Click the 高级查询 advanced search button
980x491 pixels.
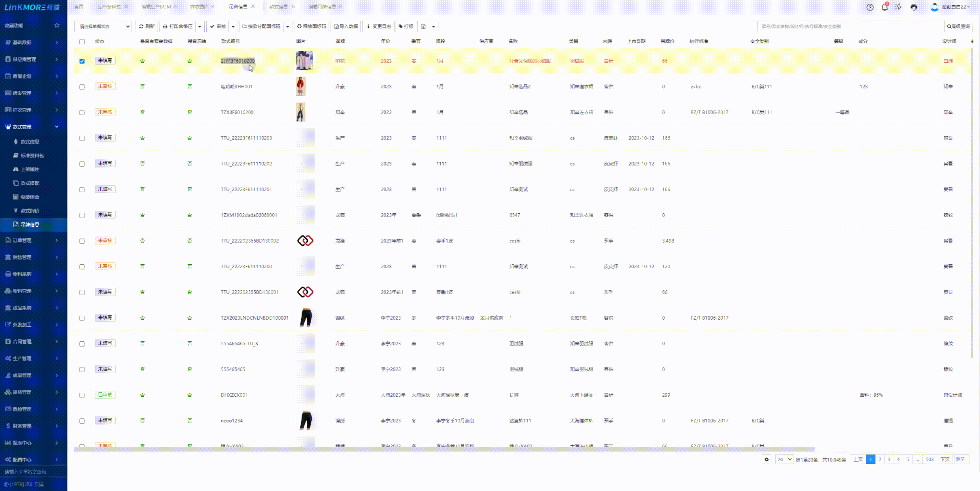(x=958, y=26)
